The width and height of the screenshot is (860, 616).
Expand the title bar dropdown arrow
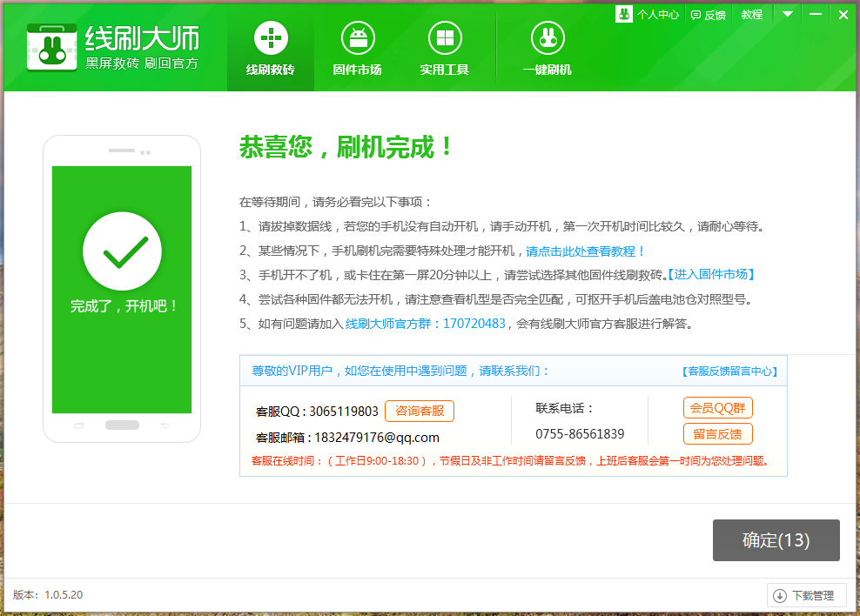[x=788, y=14]
